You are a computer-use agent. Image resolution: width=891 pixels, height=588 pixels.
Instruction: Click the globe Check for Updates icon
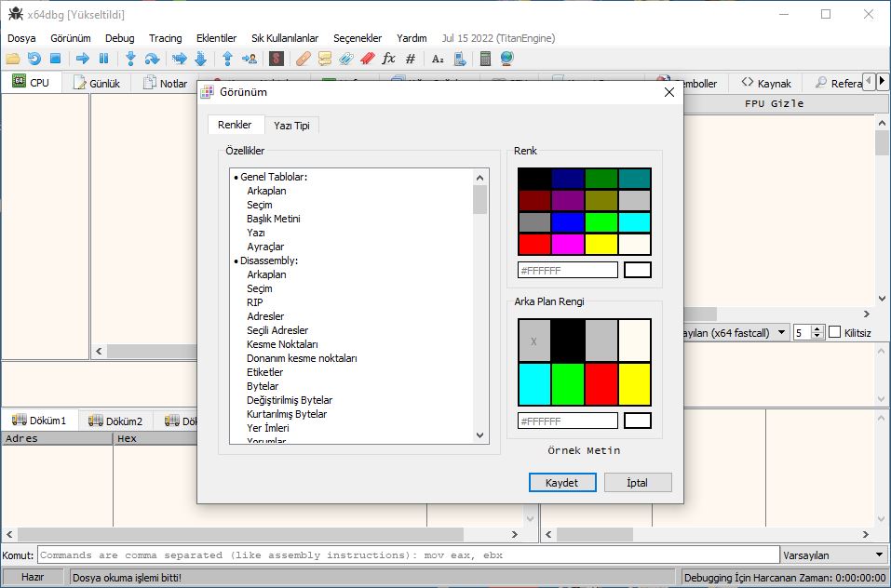(x=506, y=59)
